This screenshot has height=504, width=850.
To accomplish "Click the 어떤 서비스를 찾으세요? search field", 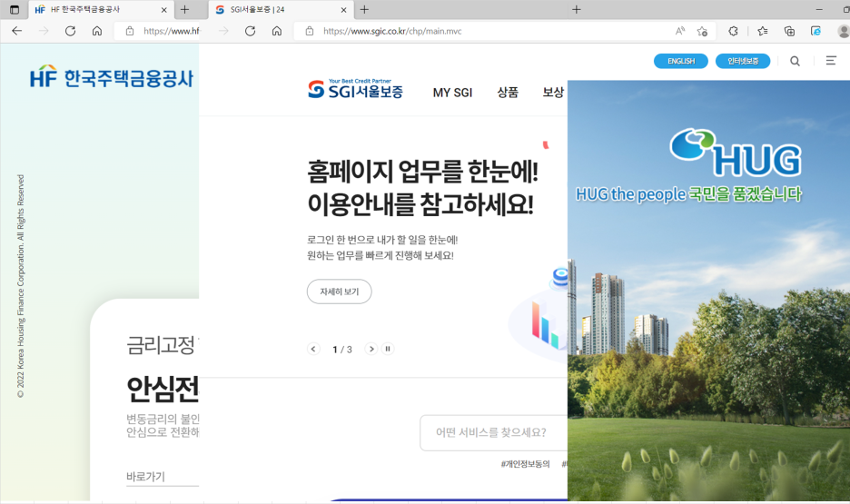I will 494,432.
